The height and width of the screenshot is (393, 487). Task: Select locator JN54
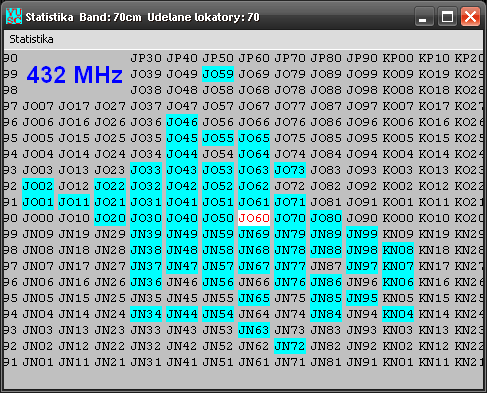point(218,314)
